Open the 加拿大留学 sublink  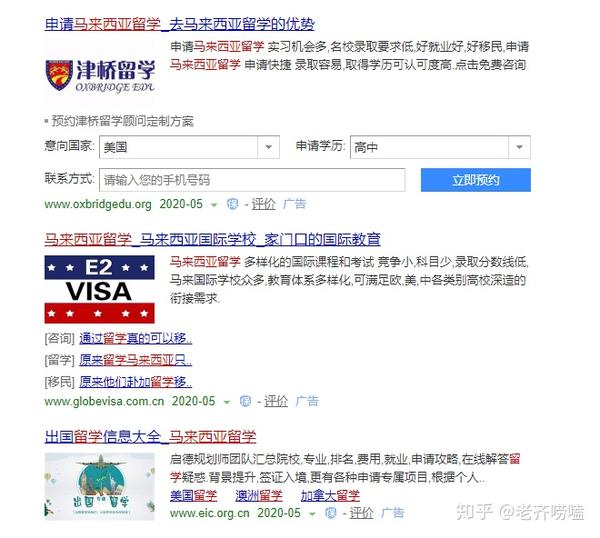pyautogui.click(x=330, y=496)
